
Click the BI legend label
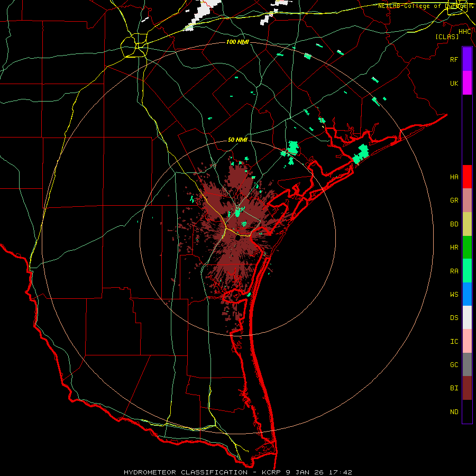(454, 388)
